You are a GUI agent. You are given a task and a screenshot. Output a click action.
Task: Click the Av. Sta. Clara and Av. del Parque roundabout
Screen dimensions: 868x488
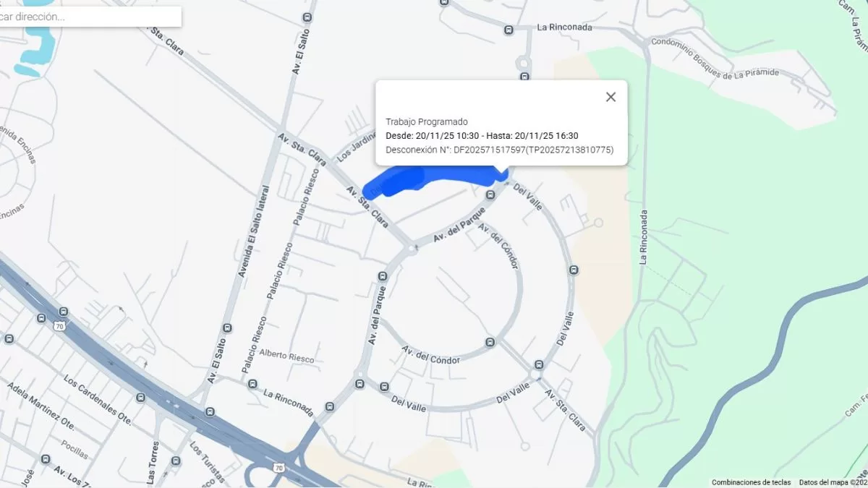(412, 249)
